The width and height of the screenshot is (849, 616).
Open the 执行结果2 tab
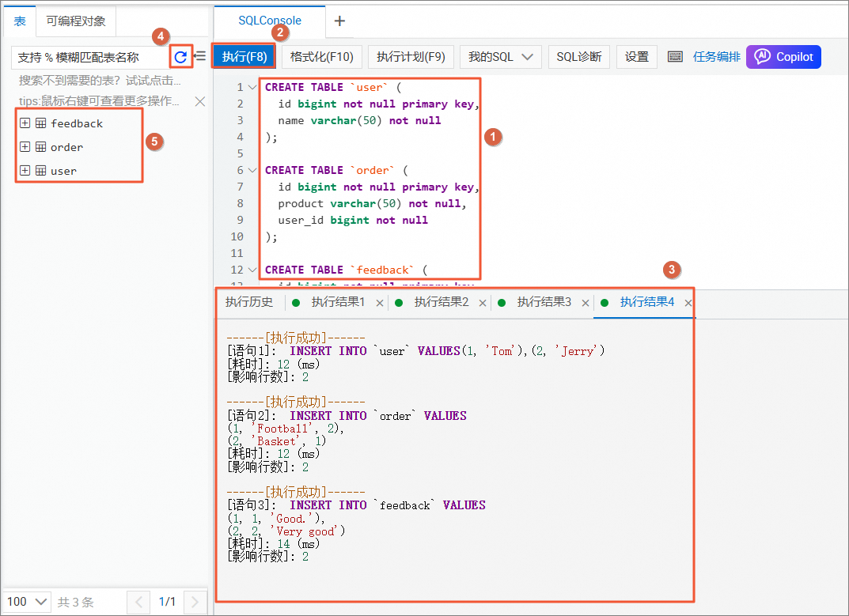pyautogui.click(x=442, y=302)
